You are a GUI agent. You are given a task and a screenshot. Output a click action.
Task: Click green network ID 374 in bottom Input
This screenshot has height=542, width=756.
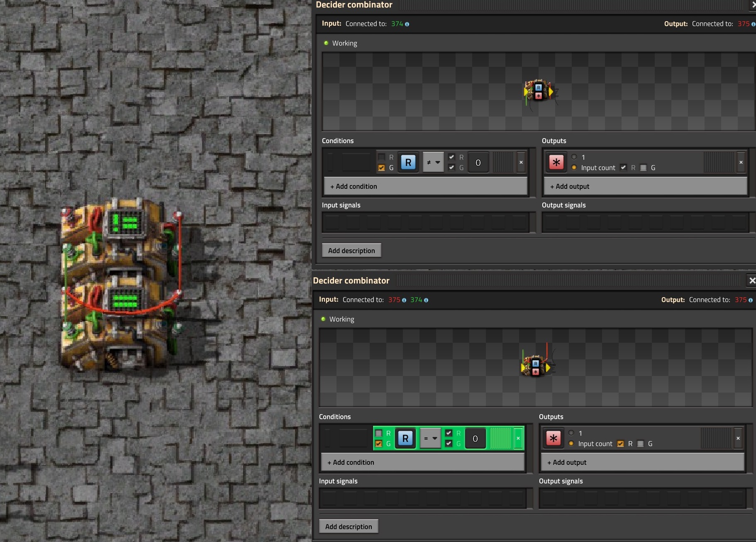coord(416,300)
